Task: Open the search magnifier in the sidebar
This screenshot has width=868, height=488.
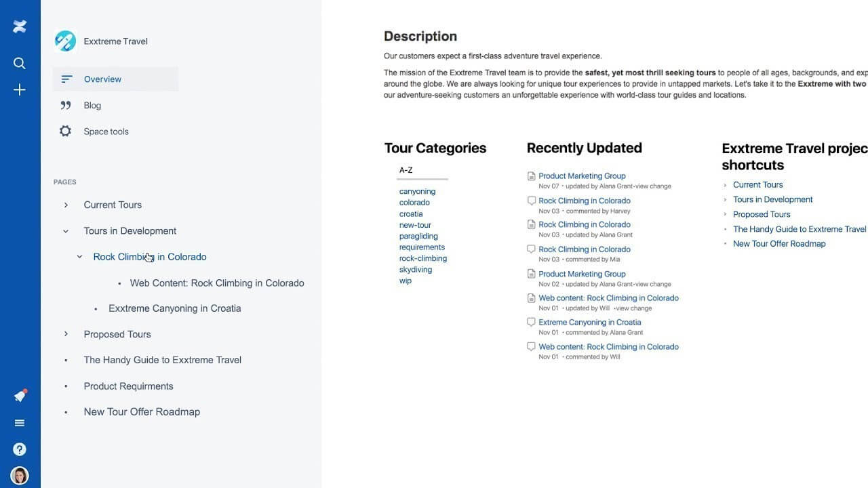Action: pos(20,63)
